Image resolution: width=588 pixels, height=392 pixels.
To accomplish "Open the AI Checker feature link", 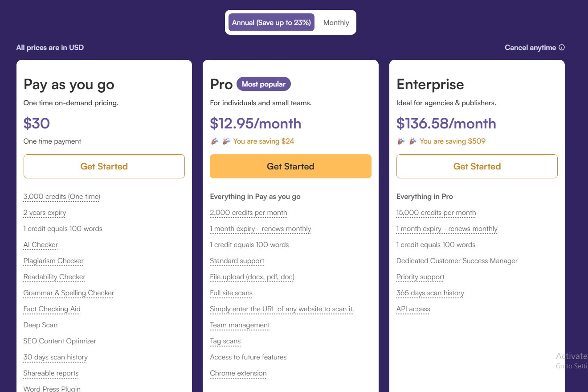I will coord(40,244).
